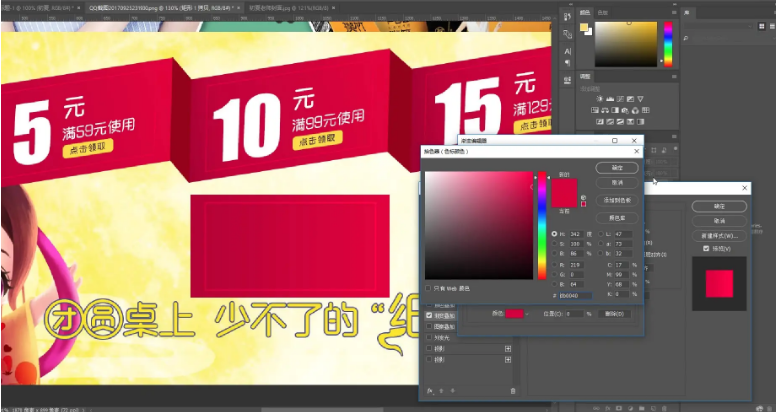This screenshot has width=776, height=412.
Task: Click the out-of-gamut warning icon in the Color Picker
Action: [x=583, y=197]
